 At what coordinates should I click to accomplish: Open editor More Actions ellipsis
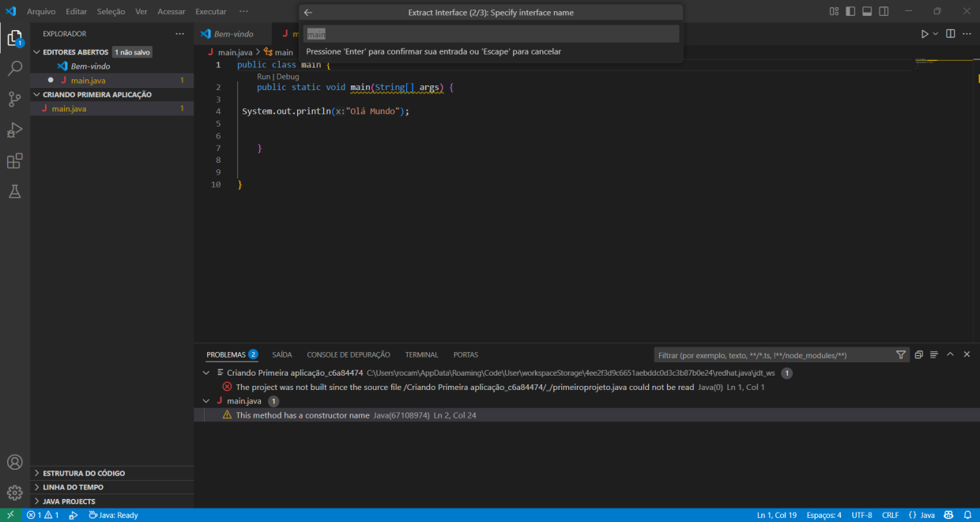(x=967, y=34)
